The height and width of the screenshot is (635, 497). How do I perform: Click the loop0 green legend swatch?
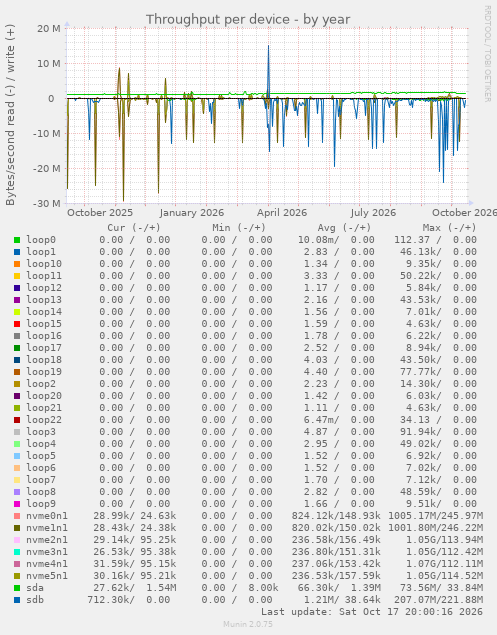click(x=17, y=240)
